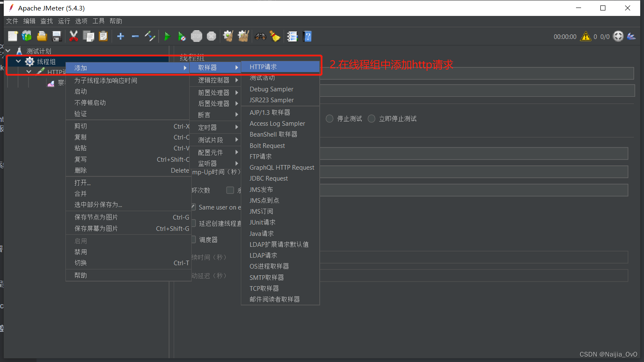
Task: Click the Collapse all minus icon
Action: [135, 36]
